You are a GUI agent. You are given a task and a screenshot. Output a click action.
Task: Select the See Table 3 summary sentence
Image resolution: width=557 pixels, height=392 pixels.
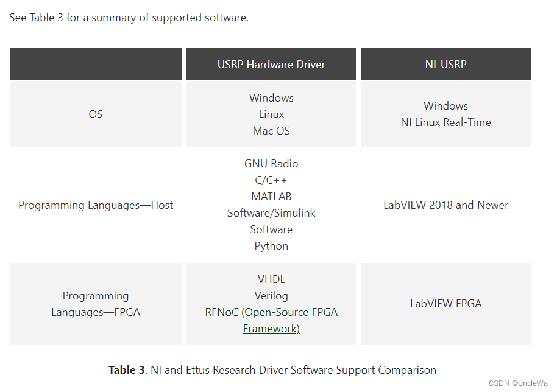(128, 18)
